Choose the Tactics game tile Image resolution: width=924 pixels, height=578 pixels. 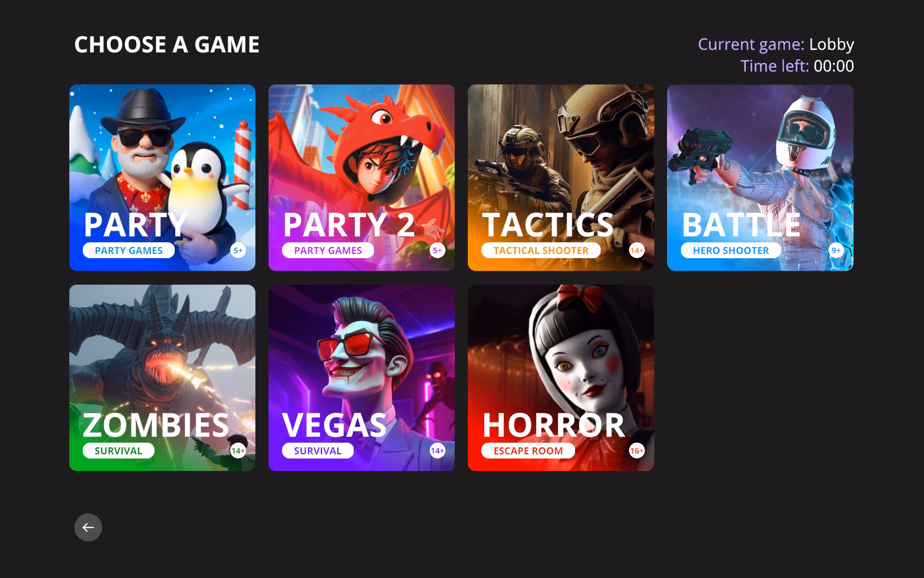561,178
